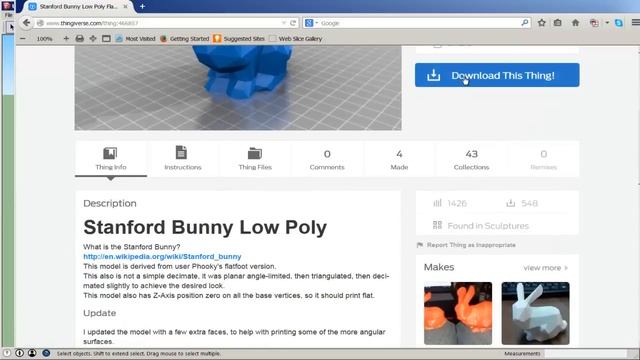
Task: Open the Most Visited bookmark
Action: point(136,39)
